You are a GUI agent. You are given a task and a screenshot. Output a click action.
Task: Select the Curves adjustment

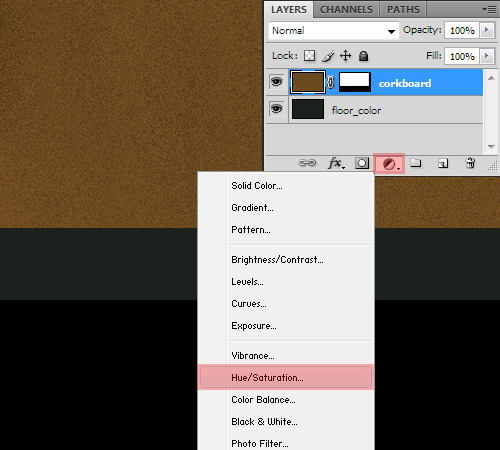point(249,304)
